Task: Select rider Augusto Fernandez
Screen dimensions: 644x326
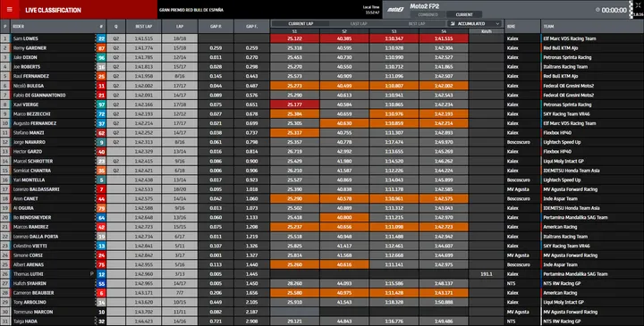Action: (x=35, y=123)
